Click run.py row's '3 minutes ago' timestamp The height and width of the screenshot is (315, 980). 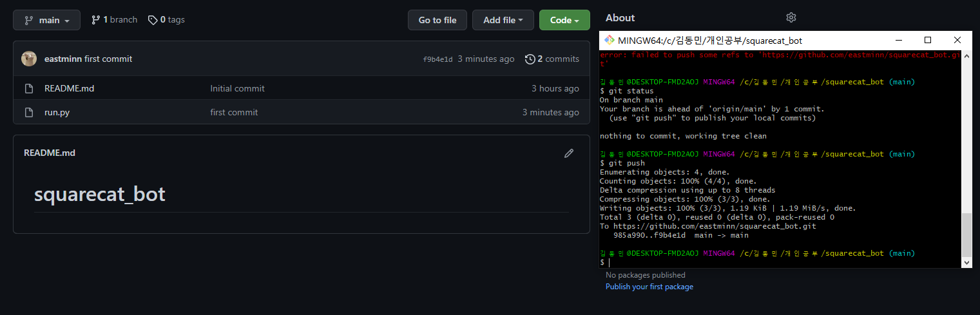(551, 112)
